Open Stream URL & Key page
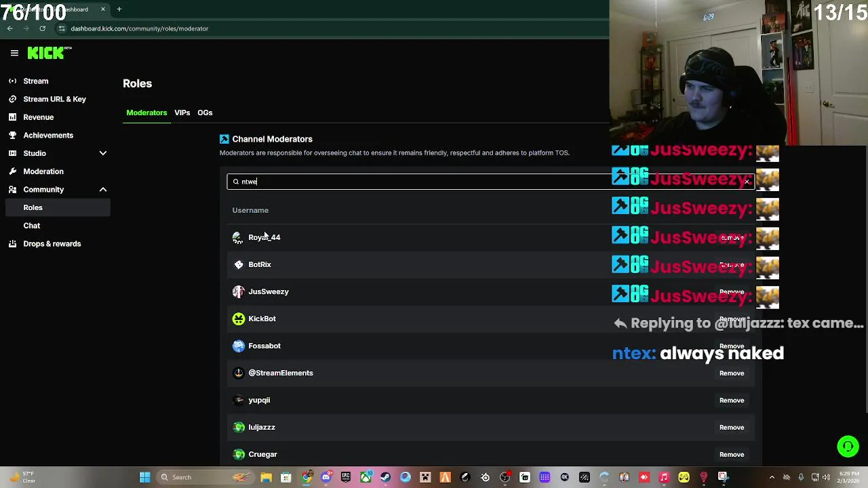This screenshot has width=868, height=488. 54,99
